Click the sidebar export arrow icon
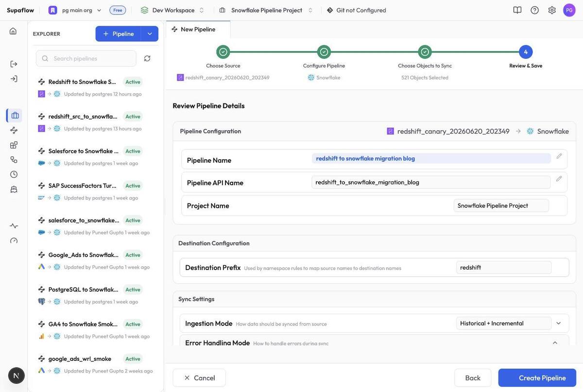Viewport: 583px width, 392px height. pos(14,64)
